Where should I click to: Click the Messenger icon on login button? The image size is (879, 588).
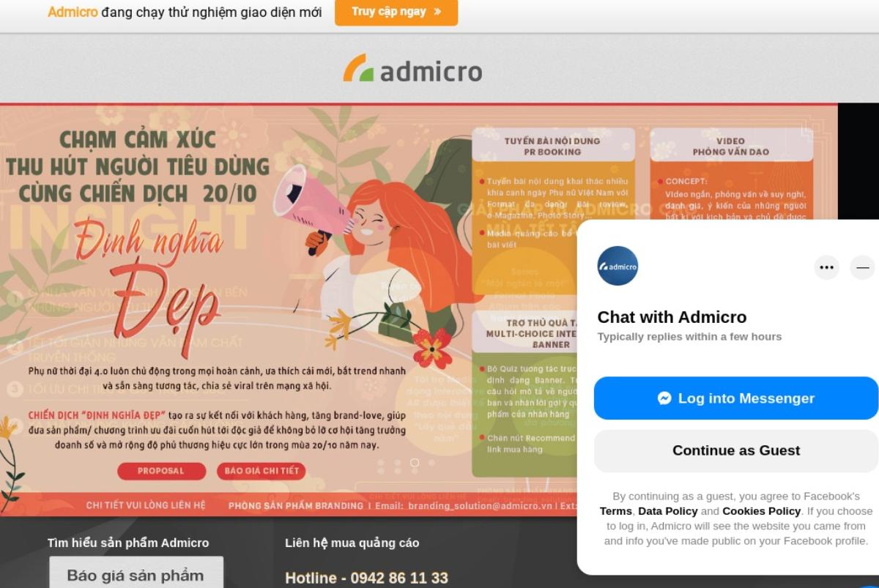coord(664,398)
